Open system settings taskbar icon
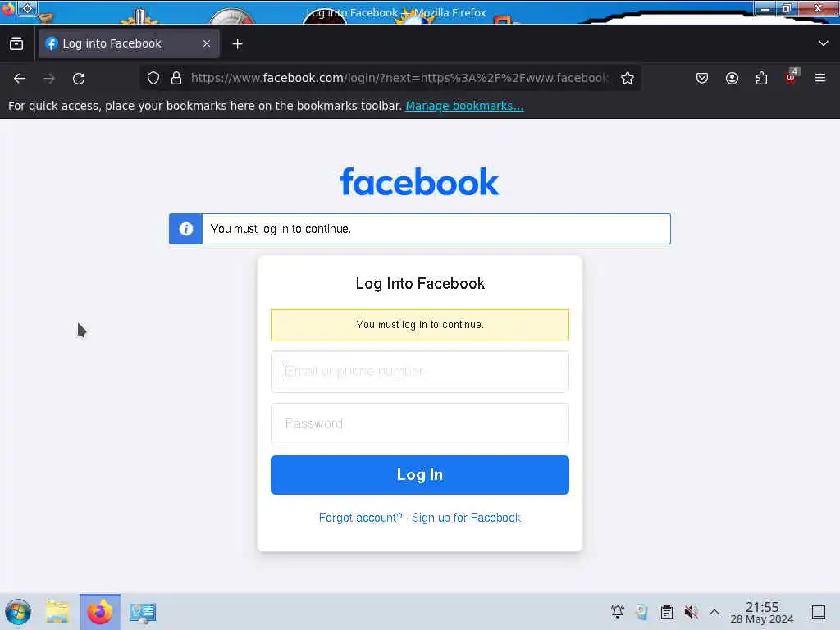Viewport: 840px width, 630px height. pos(143,612)
